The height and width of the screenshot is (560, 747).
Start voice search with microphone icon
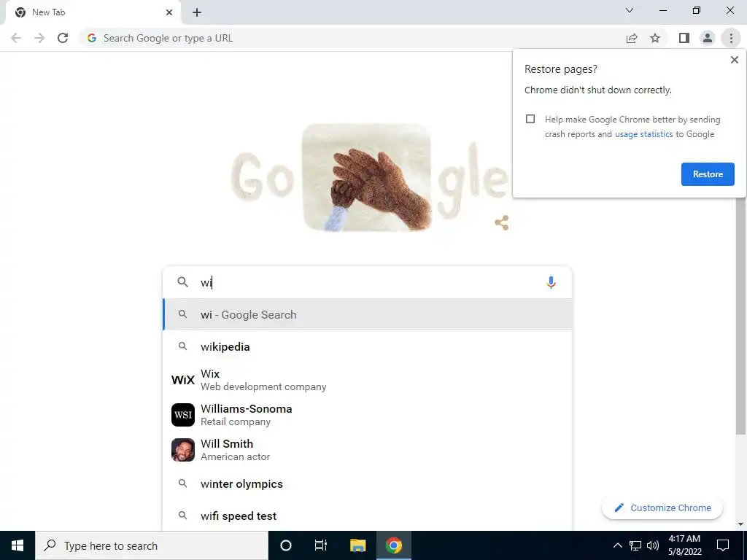pos(551,282)
